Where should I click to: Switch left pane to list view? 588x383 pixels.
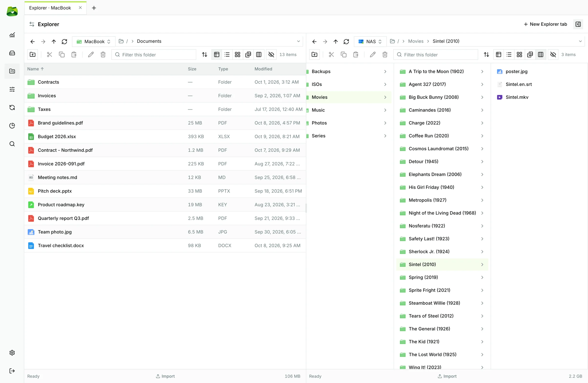tap(227, 55)
